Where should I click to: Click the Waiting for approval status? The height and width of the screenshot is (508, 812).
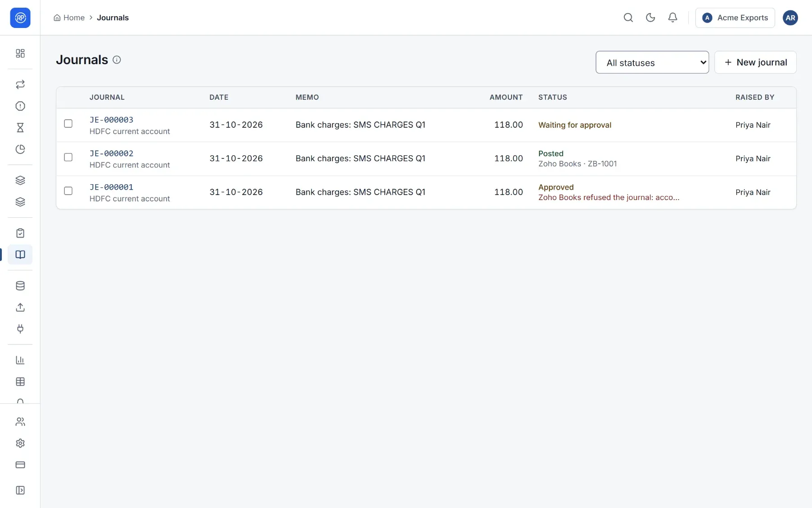(x=575, y=125)
